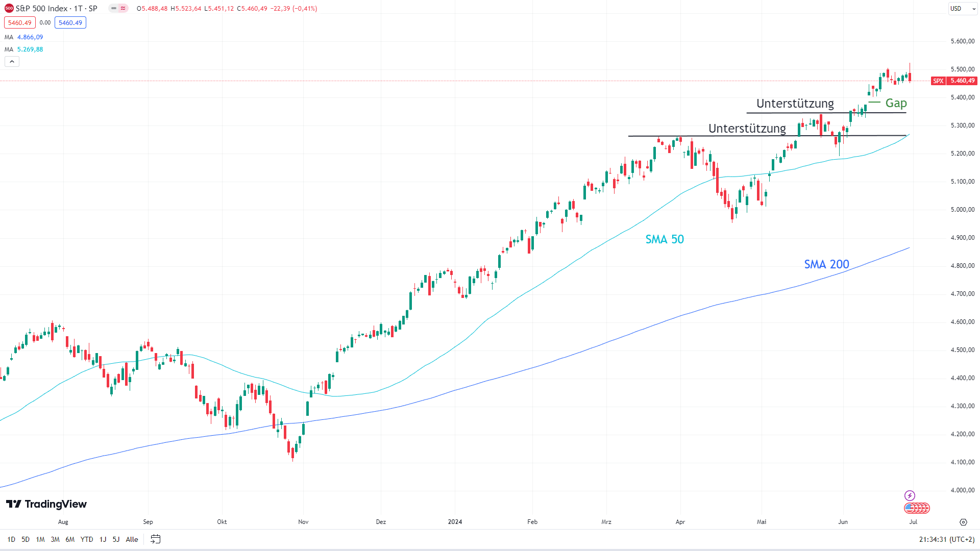Click the SPX price label on scale
The height and width of the screenshot is (551, 980).
click(938, 81)
